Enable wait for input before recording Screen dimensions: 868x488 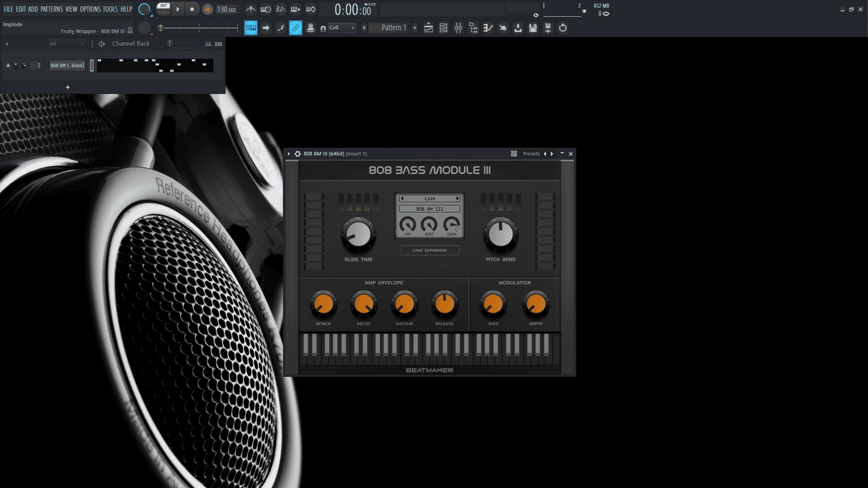(266, 9)
